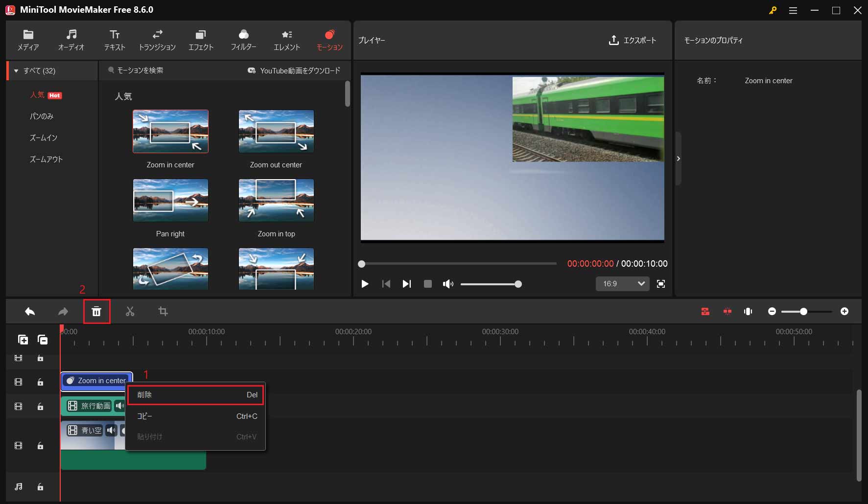The image size is (868, 504).
Task: Choose コピー from the context menu
Action: point(195,416)
